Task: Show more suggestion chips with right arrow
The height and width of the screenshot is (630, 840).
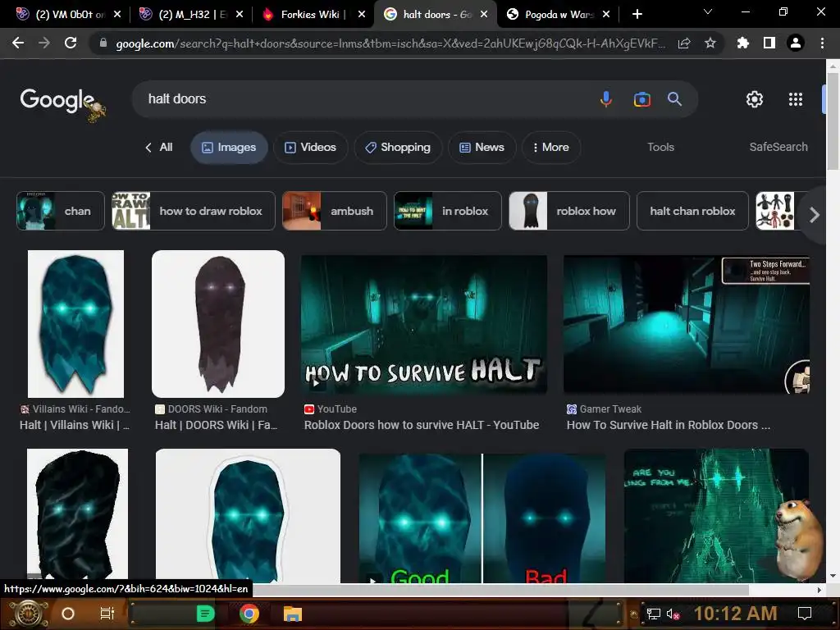Action: [x=815, y=215]
